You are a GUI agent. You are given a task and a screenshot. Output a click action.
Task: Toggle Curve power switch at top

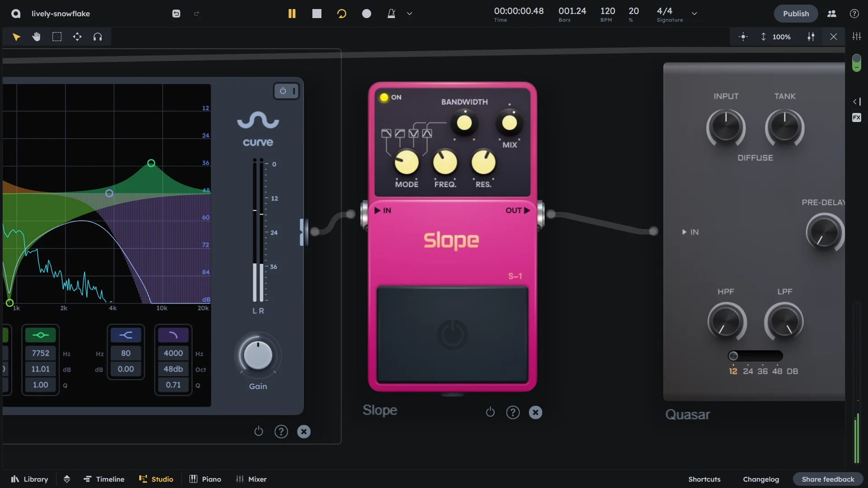287,91
